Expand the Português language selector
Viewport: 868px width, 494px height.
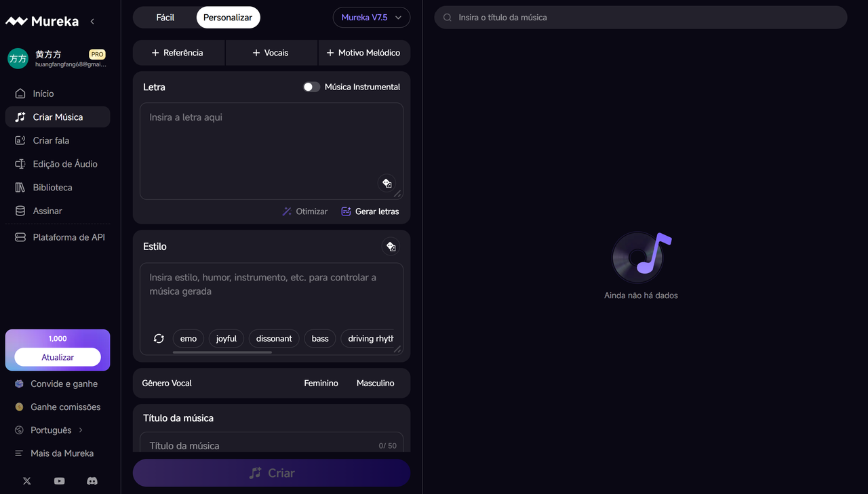(81, 430)
